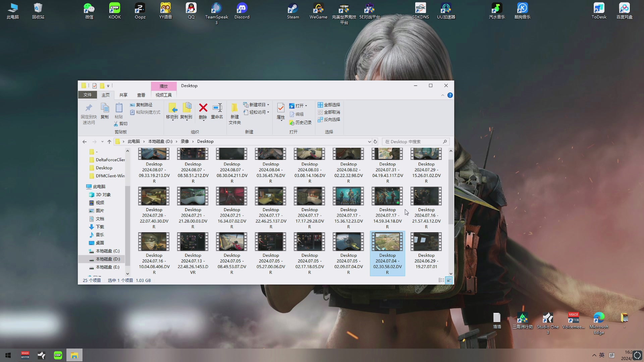Select 本地磁盘 (C:) in navigation pane
This screenshot has height=362, width=644.
tap(104, 251)
